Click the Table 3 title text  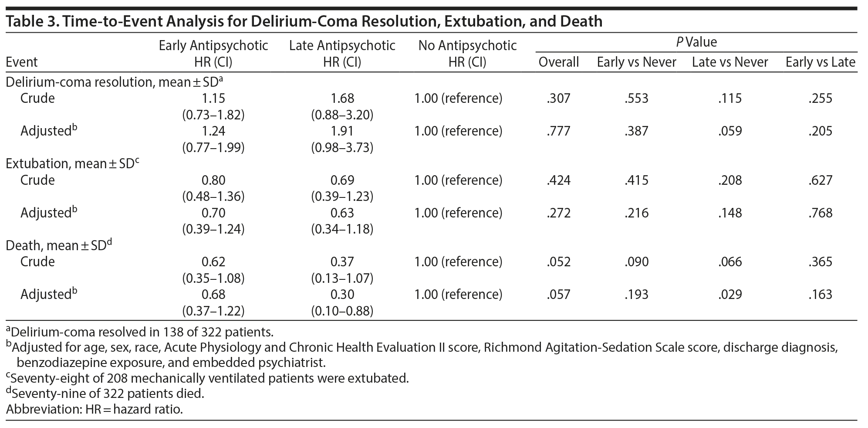click(x=304, y=21)
